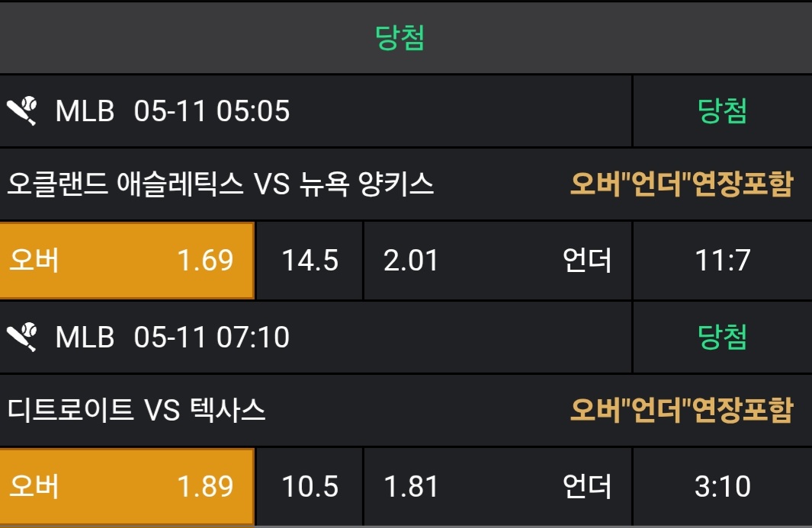Click the baseball icon beside MLB 07:10

(x=23, y=336)
